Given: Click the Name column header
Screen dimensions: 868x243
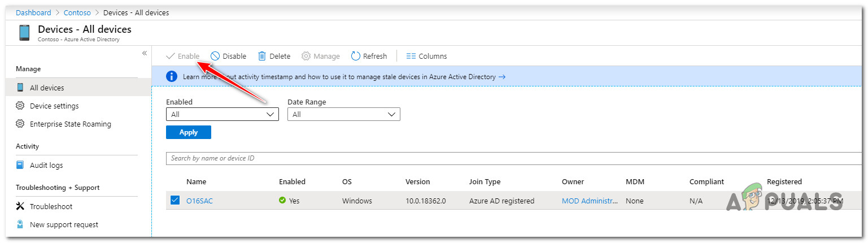Looking at the screenshot, I should click(197, 181).
